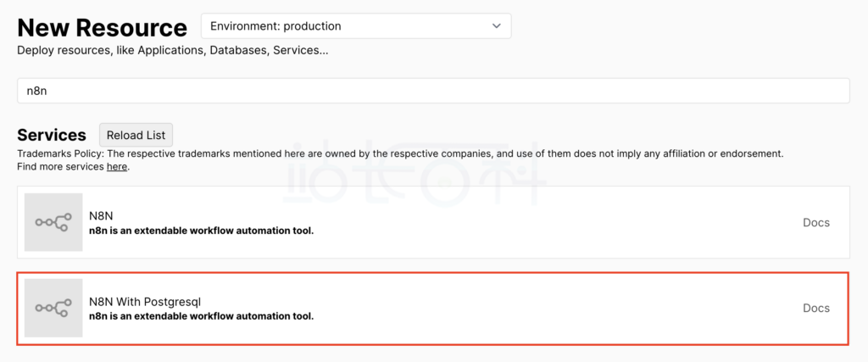
Task: Click the "Deploy resources, like Applications" subtitle
Action: (x=173, y=50)
